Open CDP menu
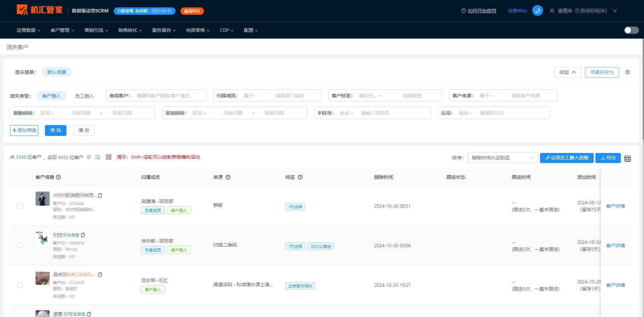644x317 pixels. [227, 30]
